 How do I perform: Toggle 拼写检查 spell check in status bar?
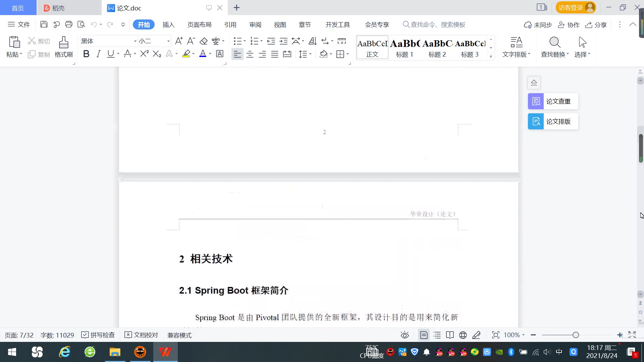pyautogui.click(x=98, y=335)
